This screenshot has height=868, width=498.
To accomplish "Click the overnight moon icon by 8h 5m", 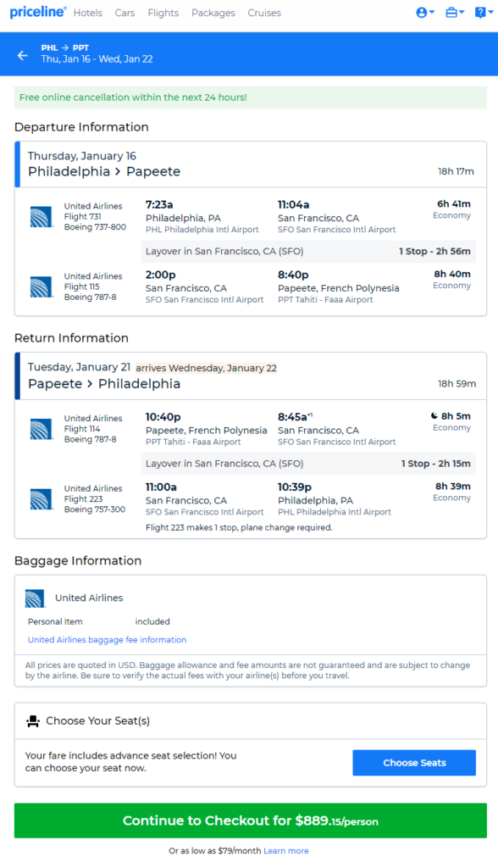I will (x=434, y=415).
